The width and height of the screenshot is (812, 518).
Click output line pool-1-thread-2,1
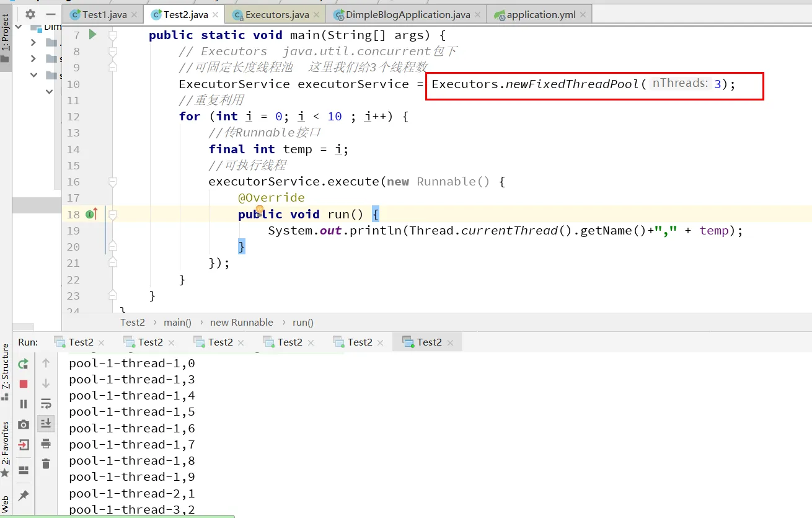pos(132,493)
